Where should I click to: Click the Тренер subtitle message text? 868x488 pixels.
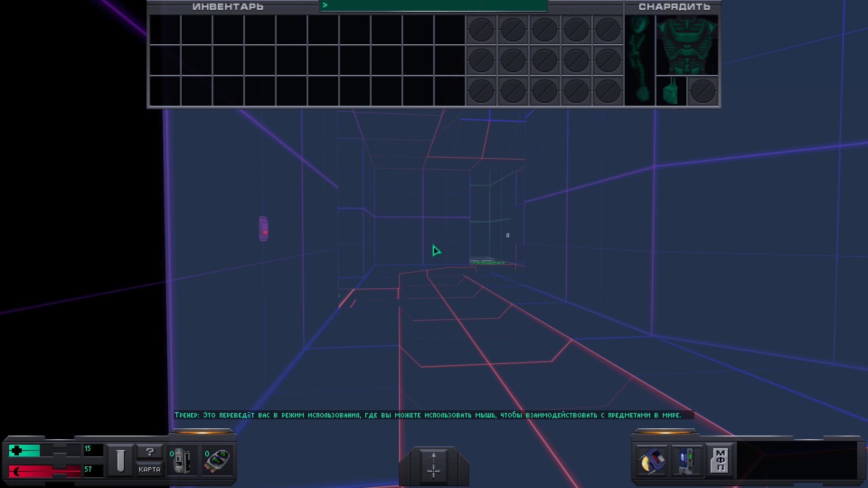(x=428, y=415)
